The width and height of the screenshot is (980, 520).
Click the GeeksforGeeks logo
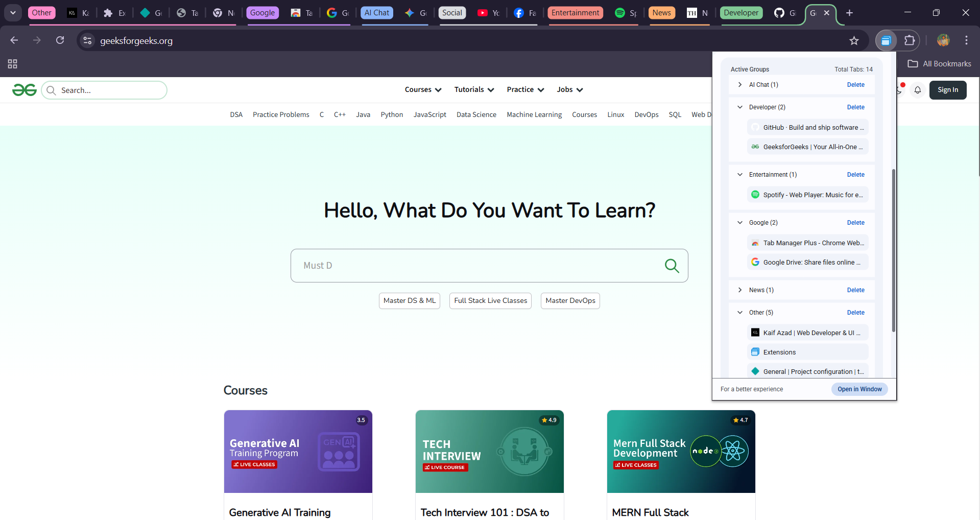click(x=24, y=89)
